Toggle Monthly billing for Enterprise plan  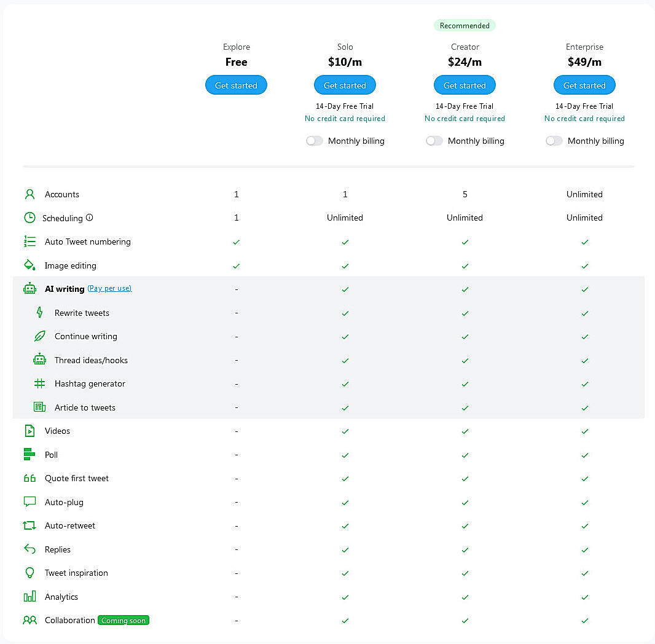[554, 141]
